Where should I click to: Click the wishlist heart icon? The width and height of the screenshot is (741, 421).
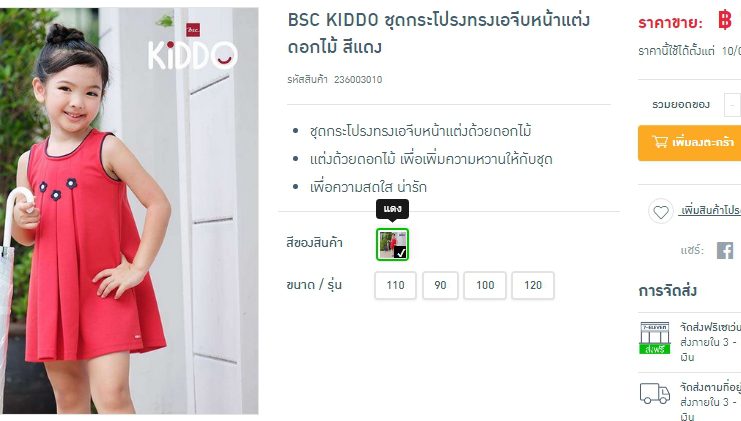click(661, 212)
